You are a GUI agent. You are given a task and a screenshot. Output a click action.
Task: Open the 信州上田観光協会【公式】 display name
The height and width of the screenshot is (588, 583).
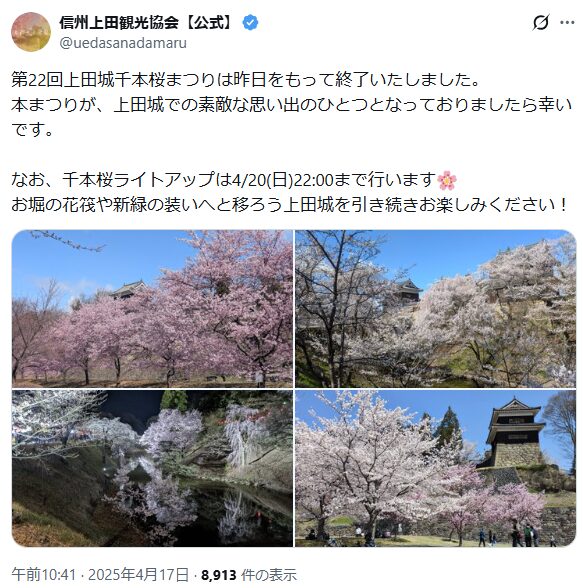tap(147, 23)
